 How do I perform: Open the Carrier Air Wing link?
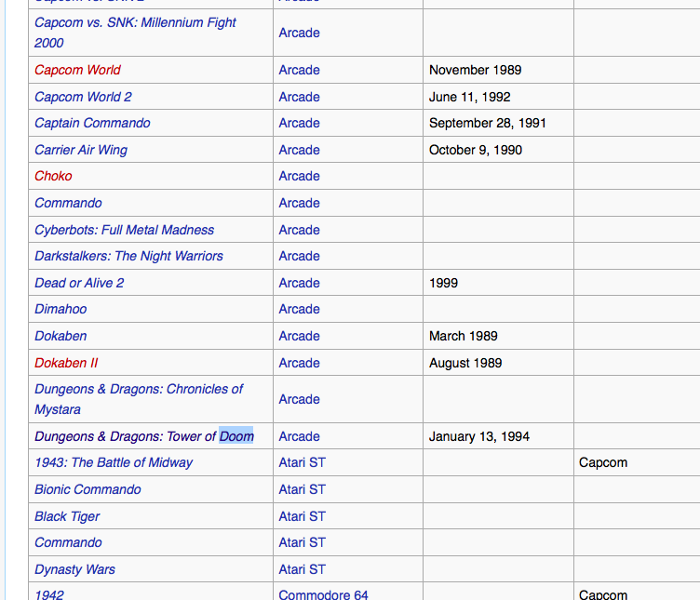[81, 150]
